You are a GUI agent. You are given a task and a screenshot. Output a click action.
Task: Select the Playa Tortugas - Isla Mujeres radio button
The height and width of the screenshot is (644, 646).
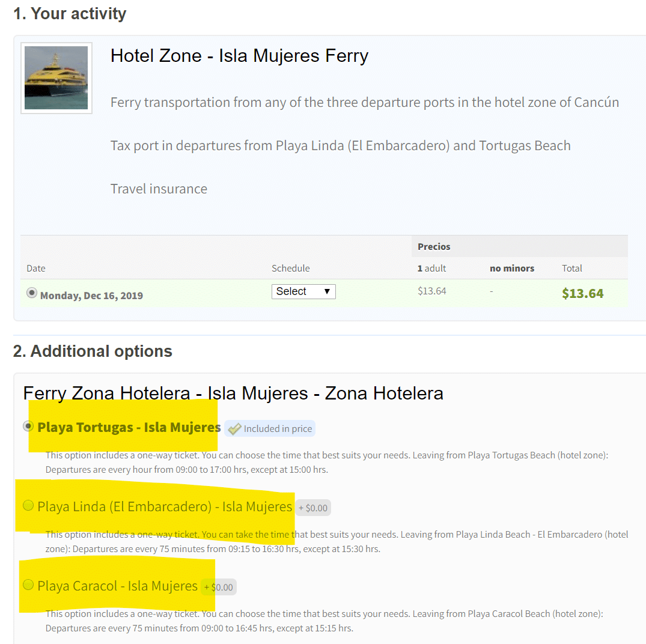click(x=28, y=426)
